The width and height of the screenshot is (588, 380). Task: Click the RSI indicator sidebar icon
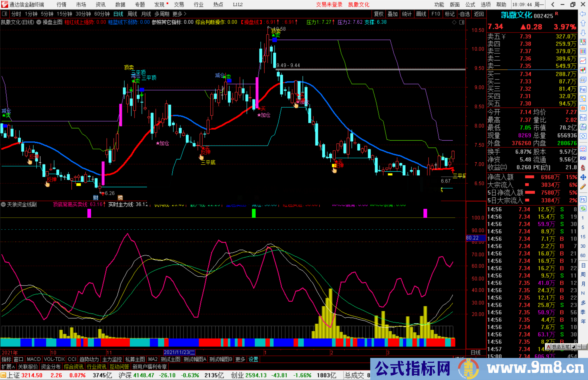pos(583,158)
